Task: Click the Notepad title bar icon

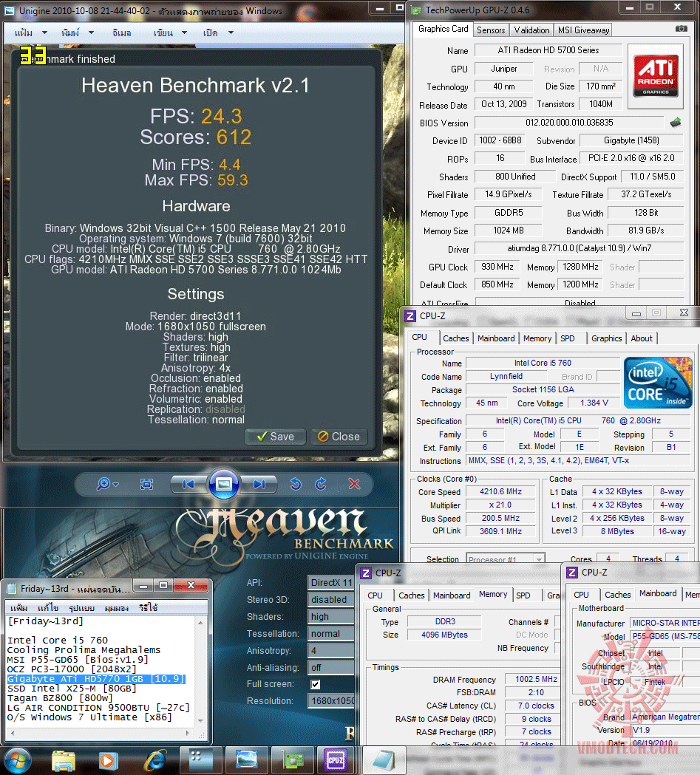Action: (11, 589)
